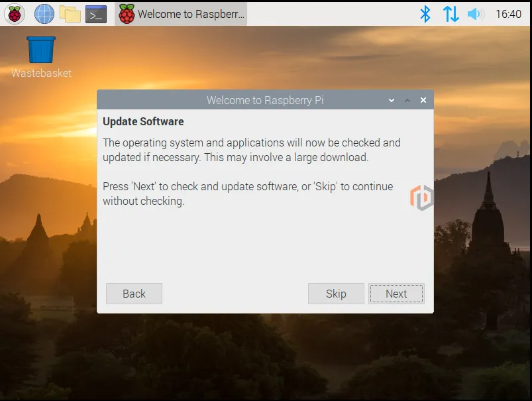Maximize the Welcome dialog with the up chevron
The width and height of the screenshot is (532, 401).
[x=407, y=100]
